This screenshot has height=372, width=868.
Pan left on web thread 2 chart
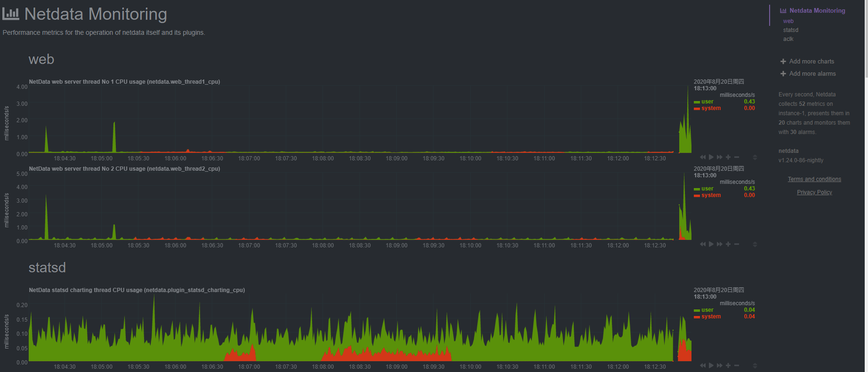pyautogui.click(x=703, y=244)
